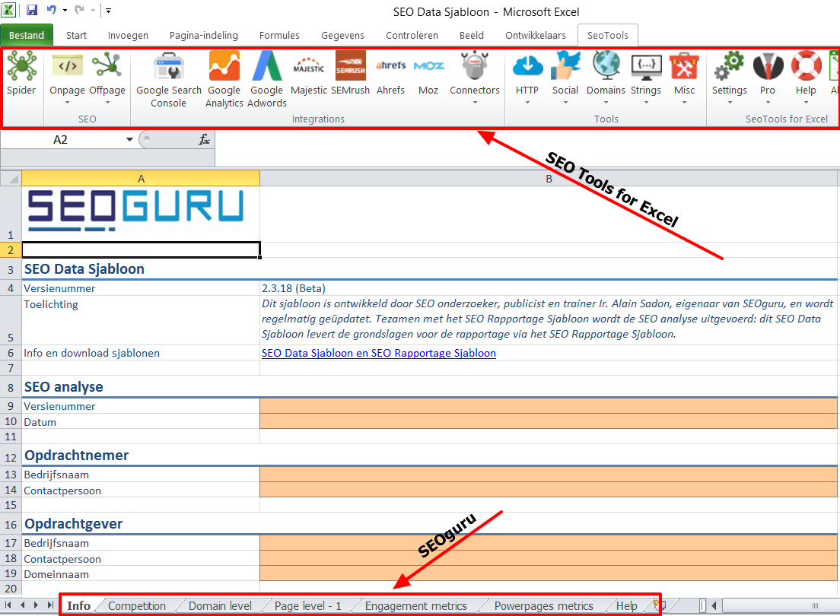Open the Pro version menu

(x=768, y=77)
